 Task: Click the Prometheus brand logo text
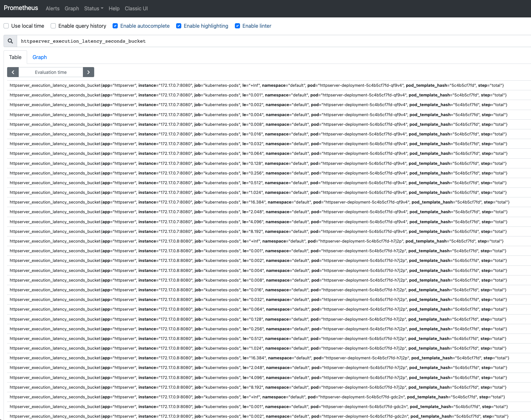21,8
